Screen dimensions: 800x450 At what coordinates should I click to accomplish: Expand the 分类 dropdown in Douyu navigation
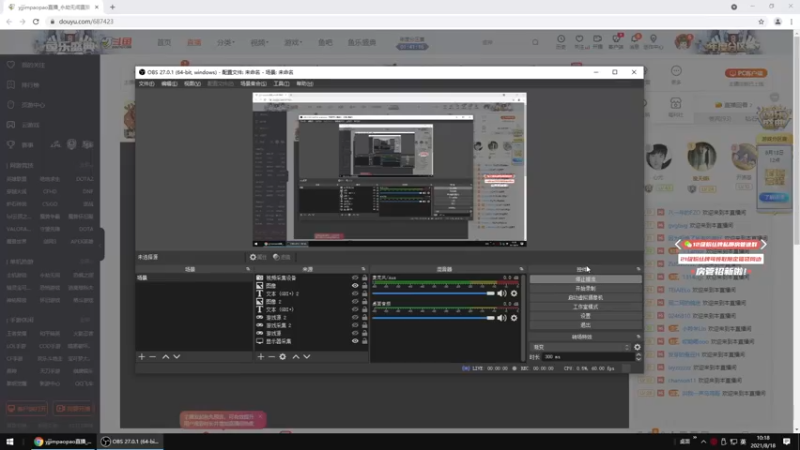coord(226,42)
